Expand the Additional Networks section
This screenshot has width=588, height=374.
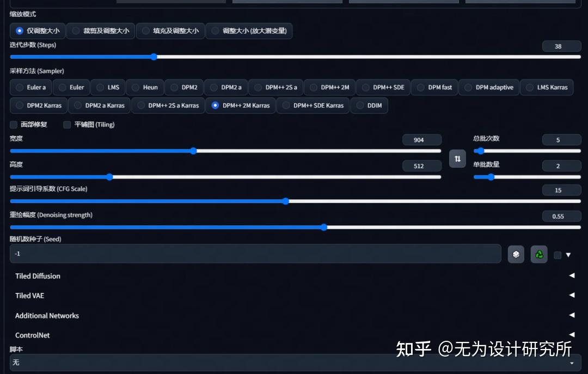pos(294,315)
